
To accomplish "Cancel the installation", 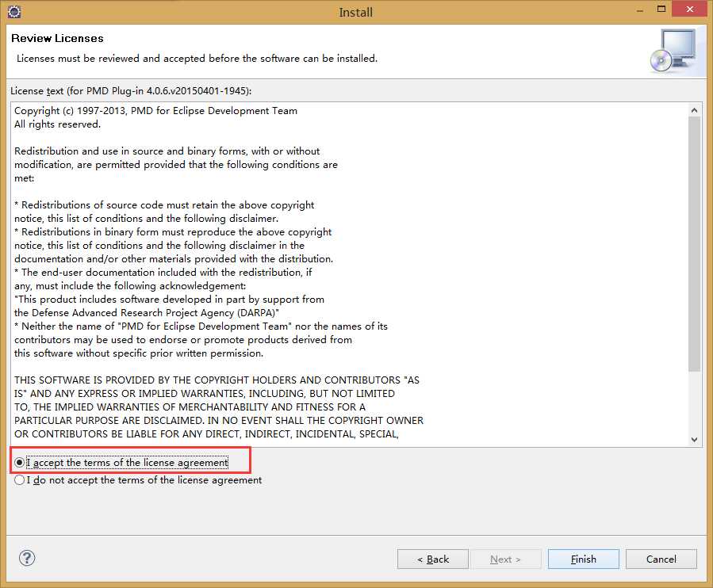I will pyautogui.click(x=661, y=559).
